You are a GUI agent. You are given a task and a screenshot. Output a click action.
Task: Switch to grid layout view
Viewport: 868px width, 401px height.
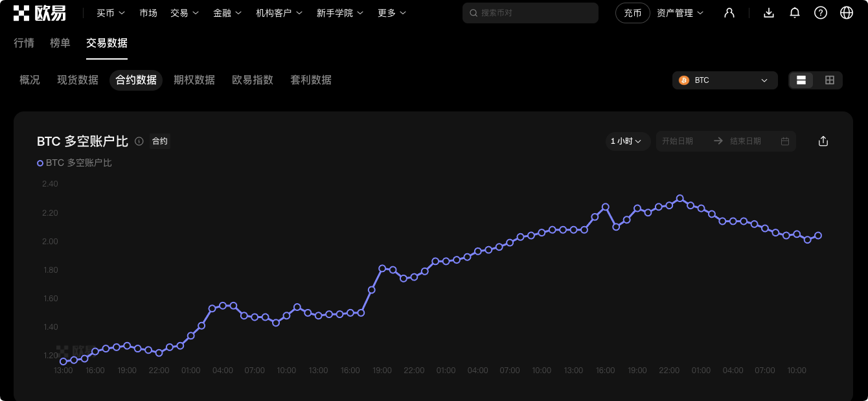(829, 80)
